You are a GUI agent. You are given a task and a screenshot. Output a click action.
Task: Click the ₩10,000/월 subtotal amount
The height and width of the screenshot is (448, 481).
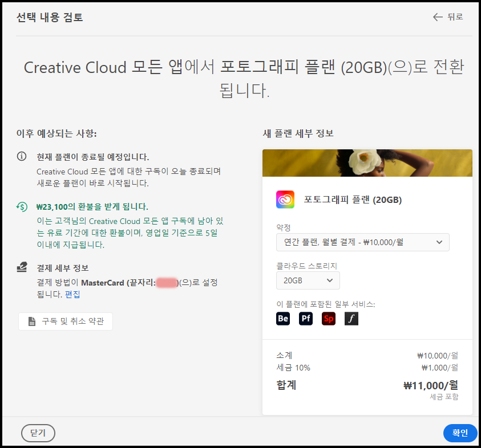(x=438, y=356)
